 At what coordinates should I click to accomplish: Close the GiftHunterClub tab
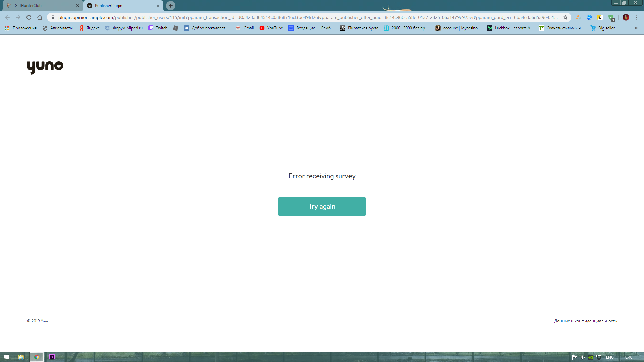(78, 6)
